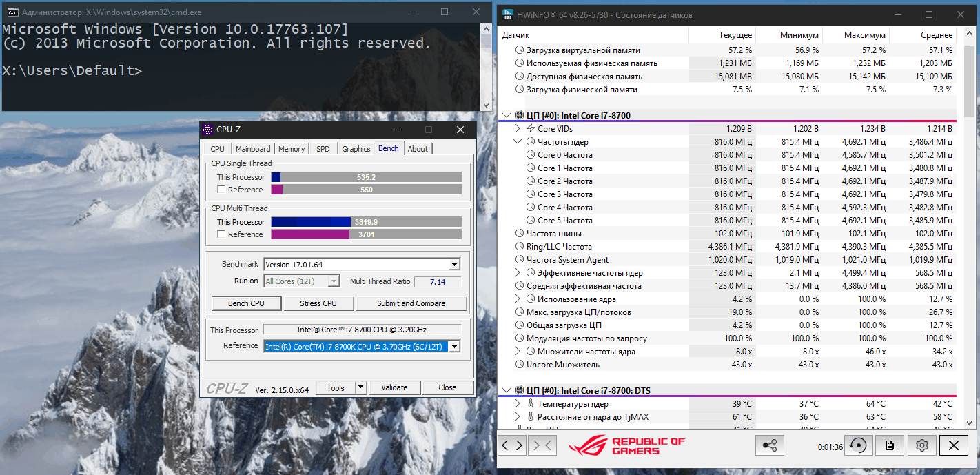Click the multi thread Reference score bar
The image size is (980, 475).
[x=366, y=234]
